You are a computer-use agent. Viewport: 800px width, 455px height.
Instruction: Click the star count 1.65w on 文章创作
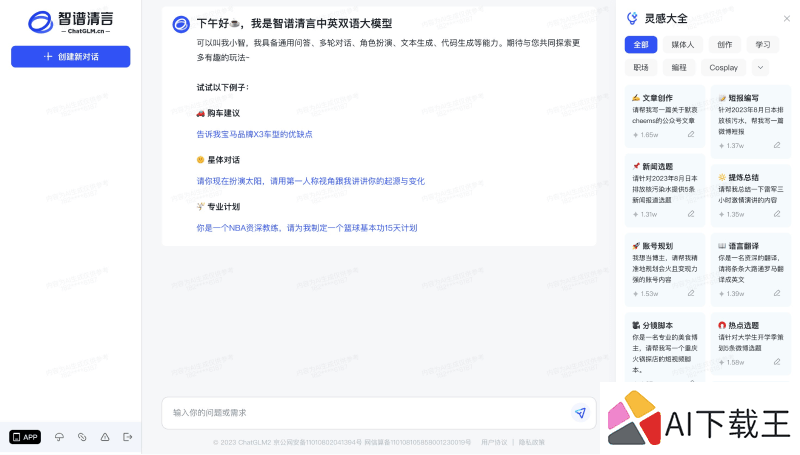[645, 135]
